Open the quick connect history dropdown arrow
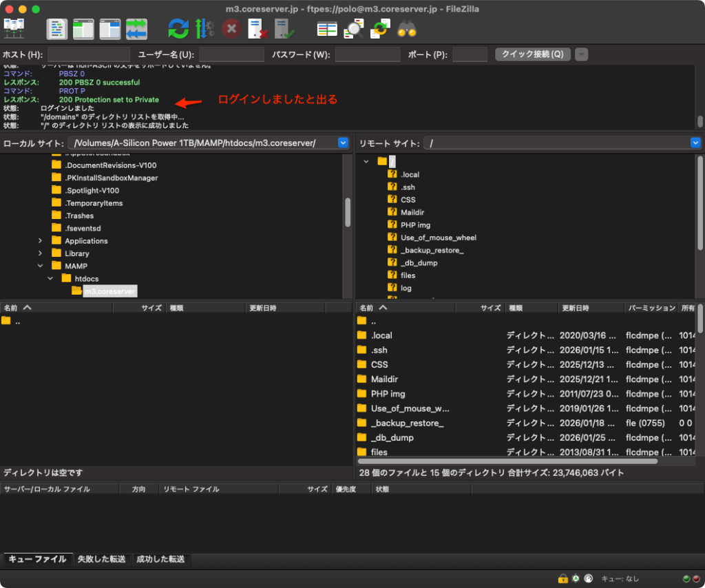This screenshot has height=588, width=705. pos(582,54)
